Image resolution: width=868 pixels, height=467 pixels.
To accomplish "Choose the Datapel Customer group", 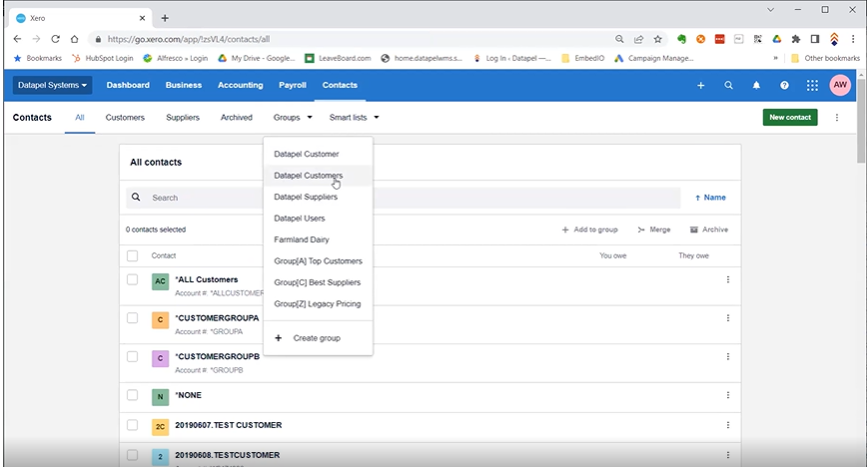I will click(318, 154).
